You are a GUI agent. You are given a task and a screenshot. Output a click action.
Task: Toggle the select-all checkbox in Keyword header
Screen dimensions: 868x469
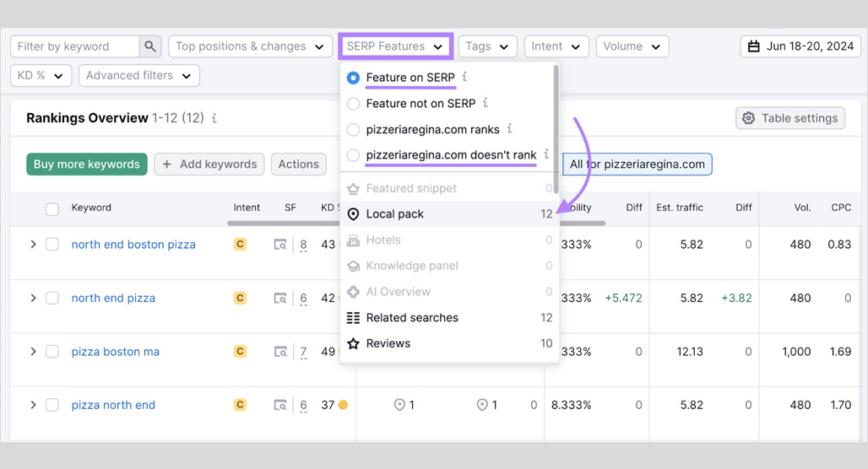pos(52,209)
